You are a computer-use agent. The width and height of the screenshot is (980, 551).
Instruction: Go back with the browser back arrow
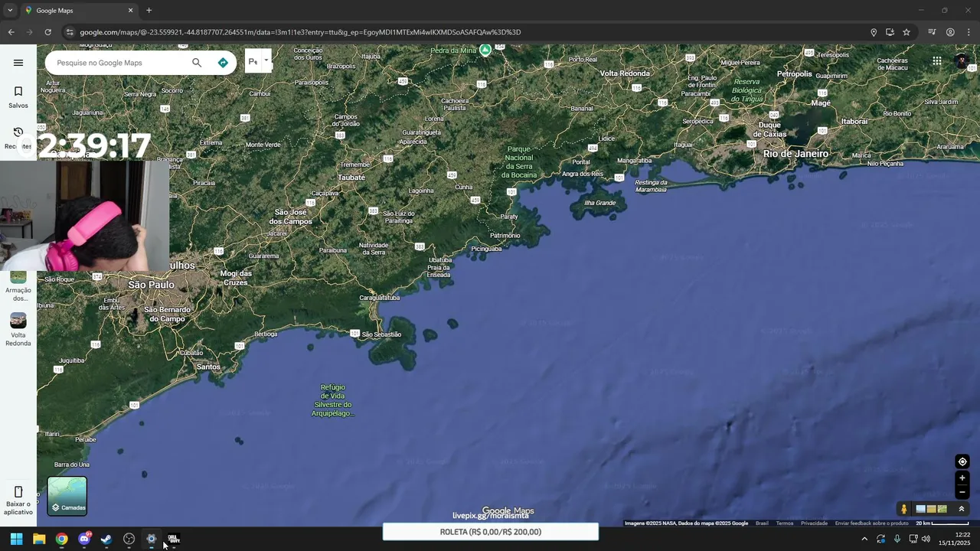coord(11,32)
